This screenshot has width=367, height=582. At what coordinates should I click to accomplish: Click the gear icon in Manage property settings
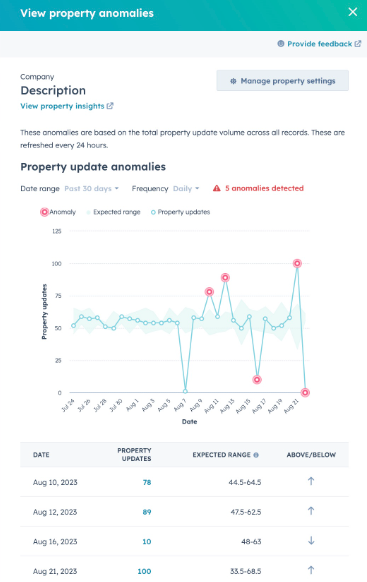233,81
